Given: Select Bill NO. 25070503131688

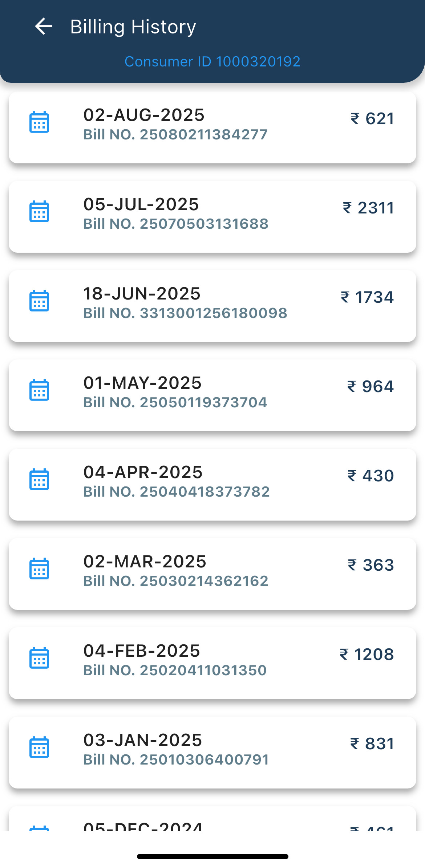Looking at the screenshot, I should point(176,224).
